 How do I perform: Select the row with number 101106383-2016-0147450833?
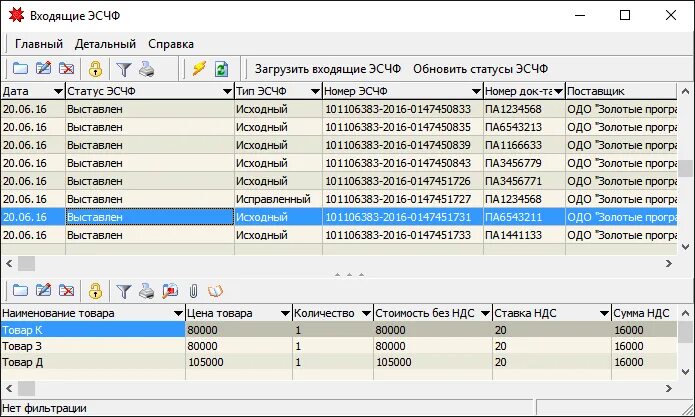339,109
